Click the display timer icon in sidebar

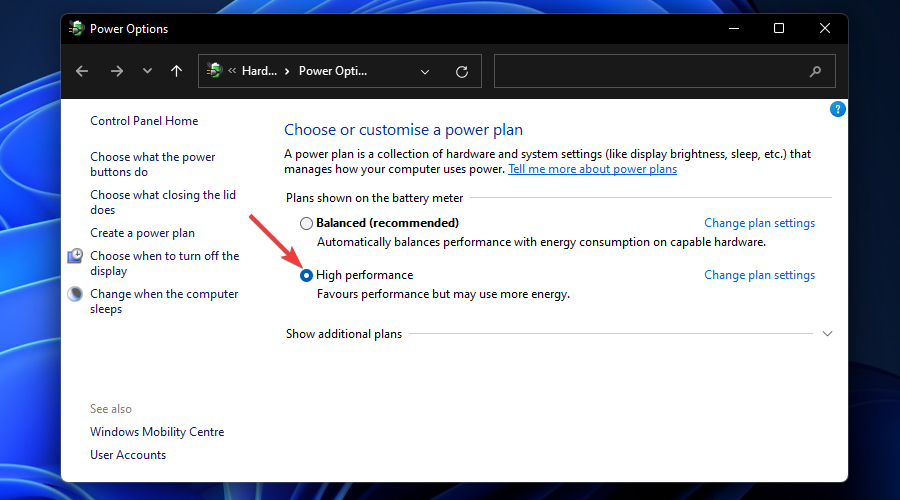(75, 256)
